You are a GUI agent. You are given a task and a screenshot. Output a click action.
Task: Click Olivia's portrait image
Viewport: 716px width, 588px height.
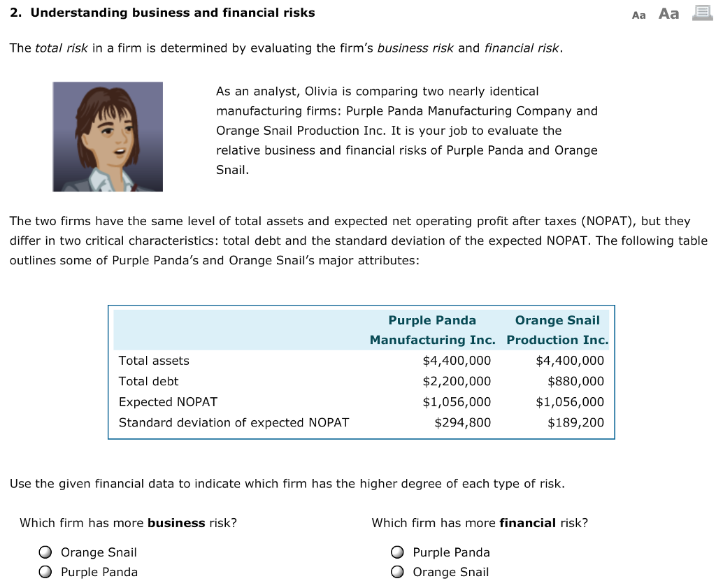107,136
